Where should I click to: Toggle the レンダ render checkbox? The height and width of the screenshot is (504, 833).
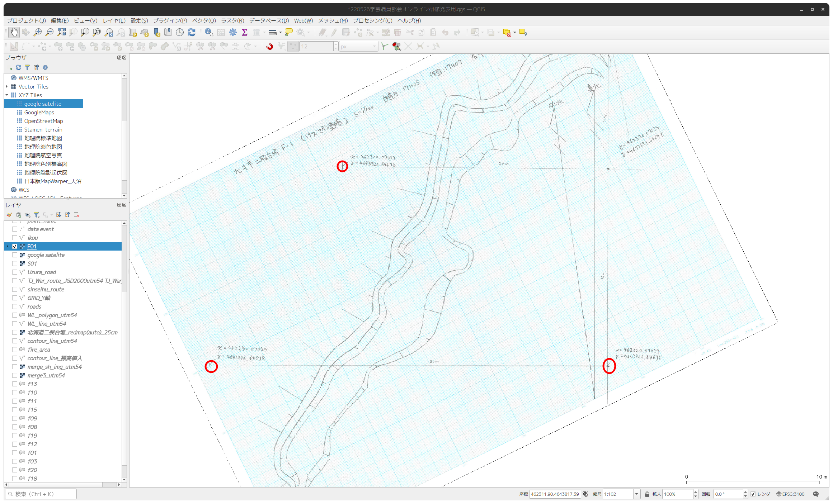click(x=753, y=494)
